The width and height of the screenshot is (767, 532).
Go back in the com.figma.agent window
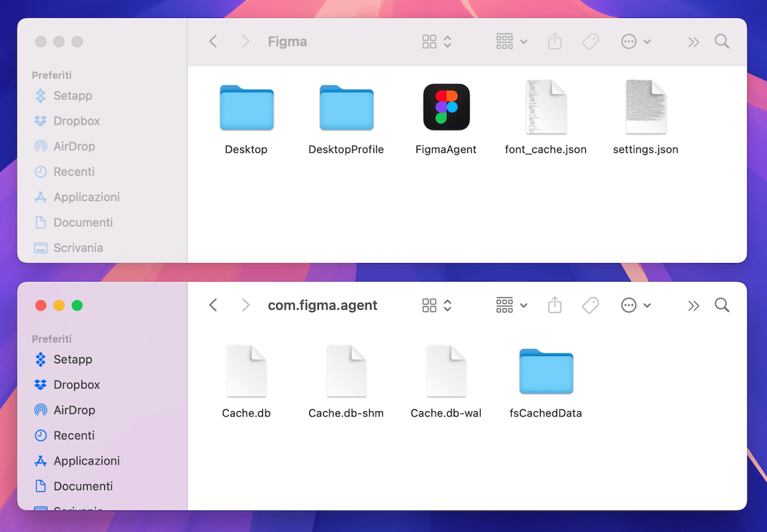click(213, 306)
